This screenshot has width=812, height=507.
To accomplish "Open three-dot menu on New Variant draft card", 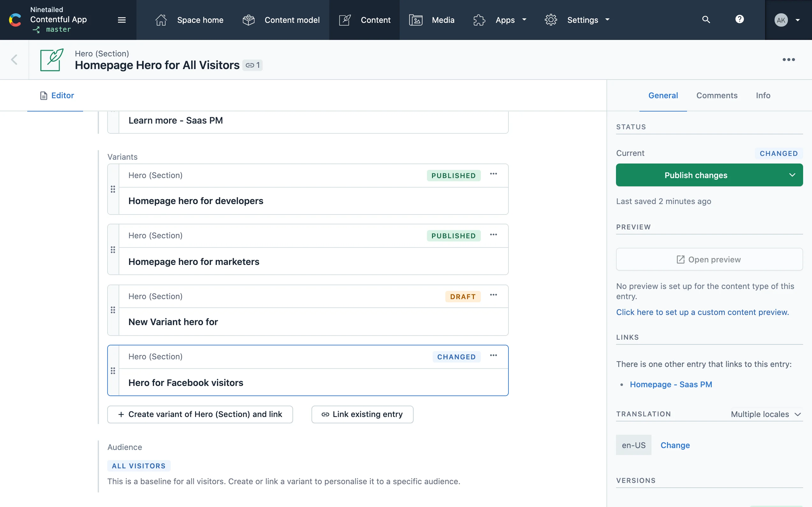I will [493, 295].
